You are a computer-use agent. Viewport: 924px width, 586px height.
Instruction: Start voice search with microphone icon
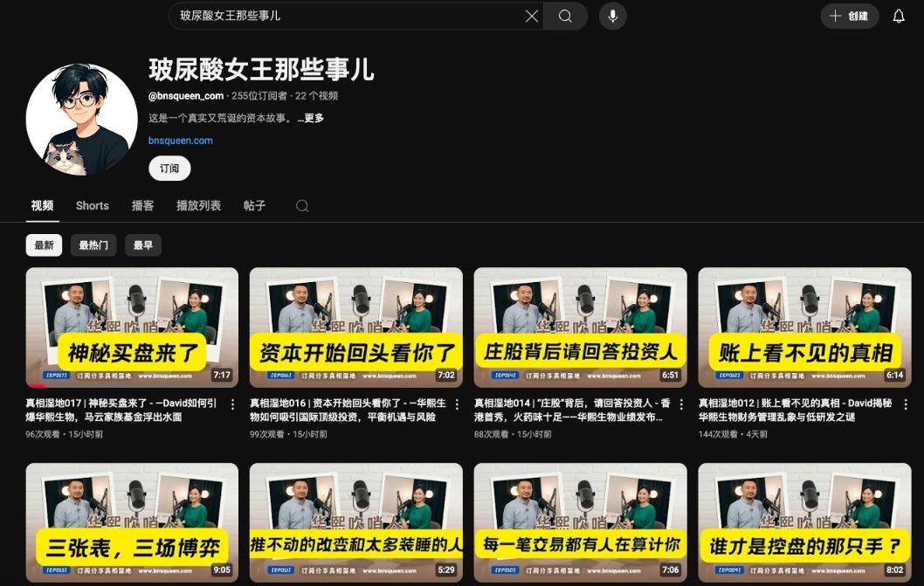point(613,16)
